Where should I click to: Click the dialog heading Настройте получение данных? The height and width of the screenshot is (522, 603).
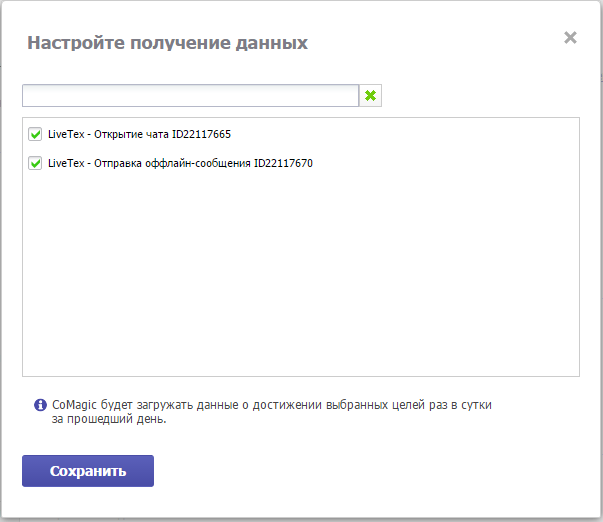point(167,43)
